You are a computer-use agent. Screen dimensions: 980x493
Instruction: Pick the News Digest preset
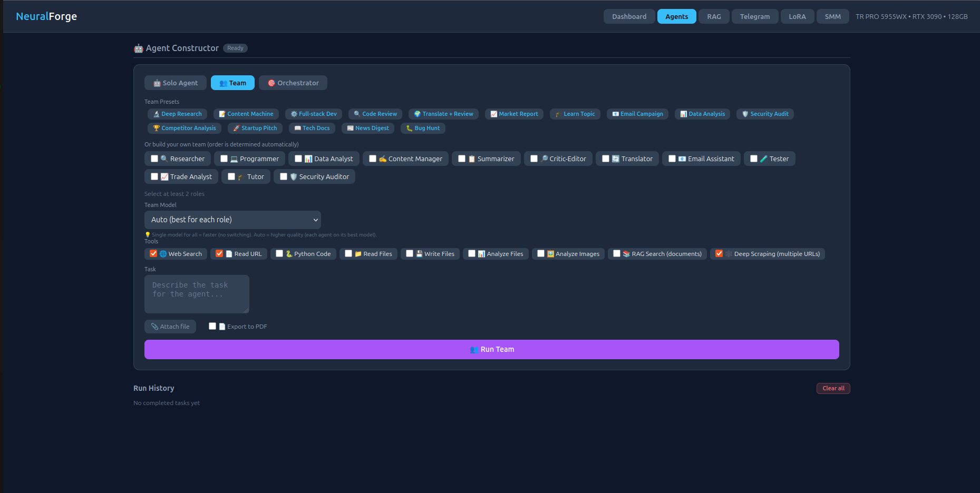[367, 128]
